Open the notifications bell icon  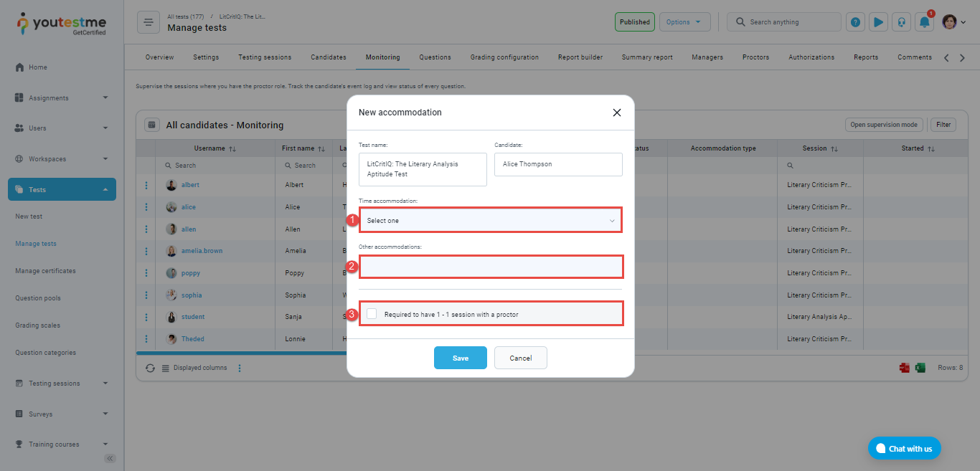(925, 22)
